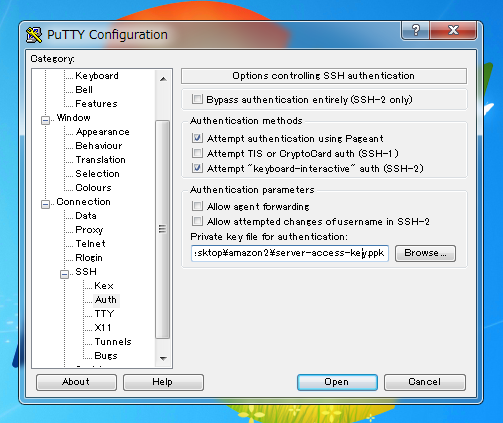Click the private key file path field
Screen dimensions: 503x423
290,253
